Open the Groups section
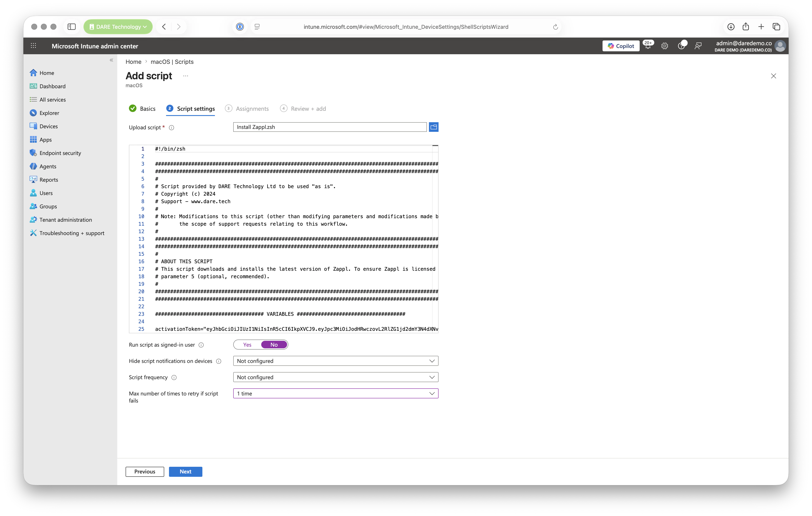Image resolution: width=812 pixels, height=516 pixels. (48, 206)
